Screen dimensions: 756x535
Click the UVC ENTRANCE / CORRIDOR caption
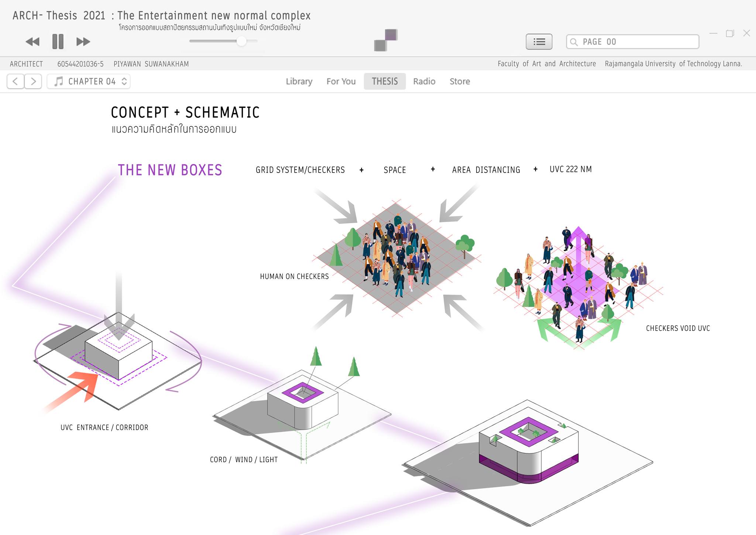point(104,427)
